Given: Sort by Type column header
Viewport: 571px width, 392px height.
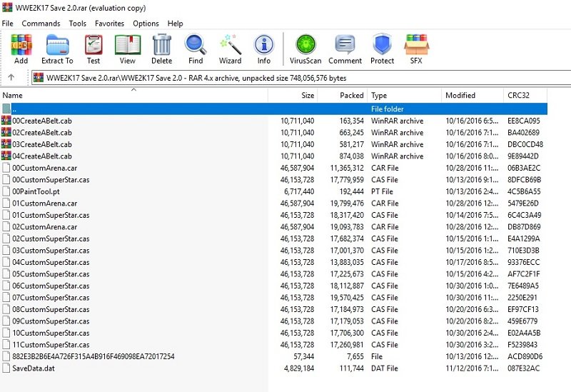Looking at the screenshot, I should point(404,95).
